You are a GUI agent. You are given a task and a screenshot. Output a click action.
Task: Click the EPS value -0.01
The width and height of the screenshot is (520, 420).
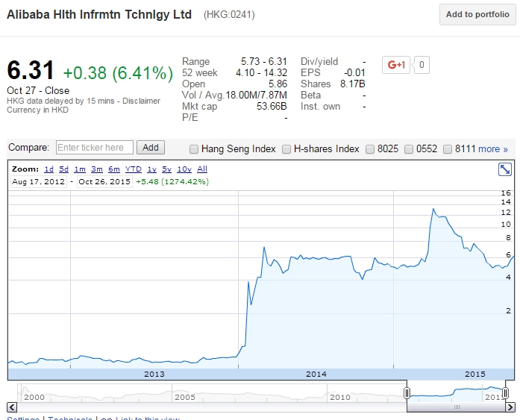(x=354, y=72)
